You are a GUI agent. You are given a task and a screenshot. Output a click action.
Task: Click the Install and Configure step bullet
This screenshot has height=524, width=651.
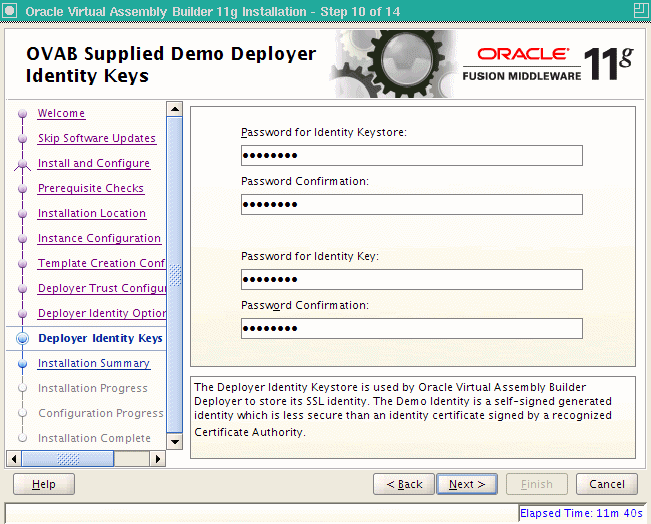(22, 164)
